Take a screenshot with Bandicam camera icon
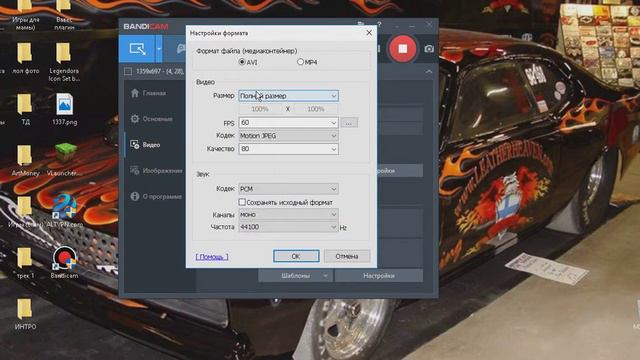640x360 pixels. 429,49
